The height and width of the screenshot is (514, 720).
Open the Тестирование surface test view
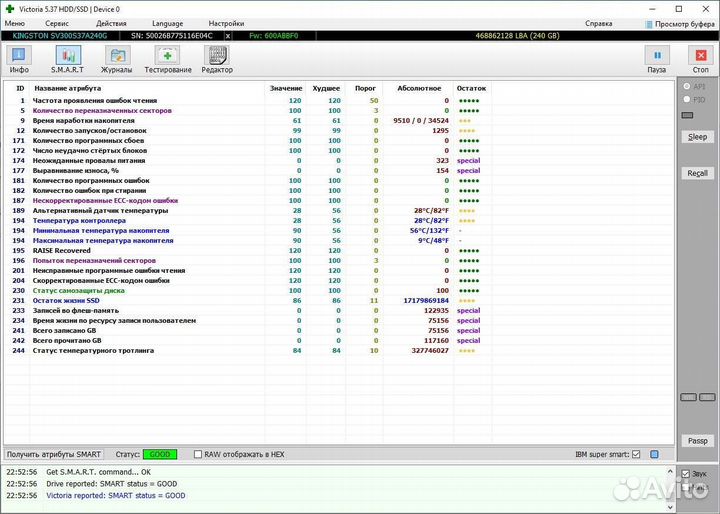(167, 58)
